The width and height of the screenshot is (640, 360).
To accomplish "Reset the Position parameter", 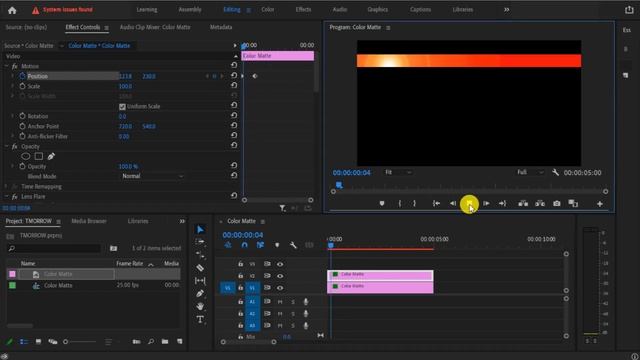I will click(234, 76).
